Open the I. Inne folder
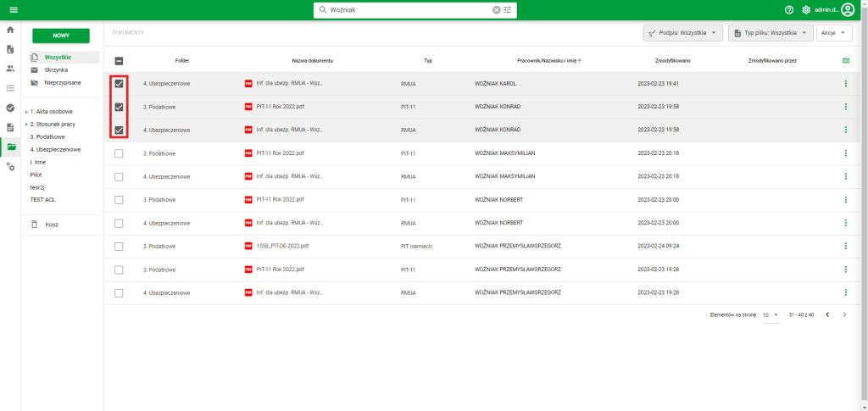Screen dimensions: 868x411 [37, 162]
